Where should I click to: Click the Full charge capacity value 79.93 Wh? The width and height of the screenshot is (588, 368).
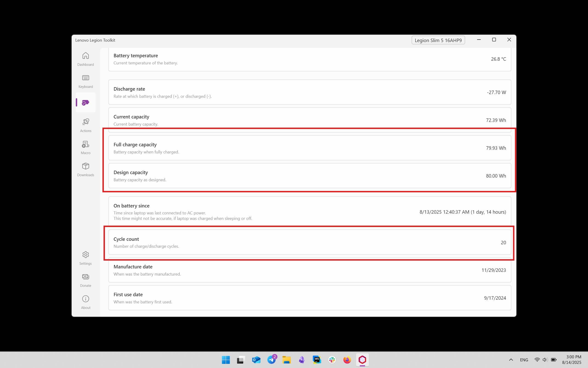point(496,148)
